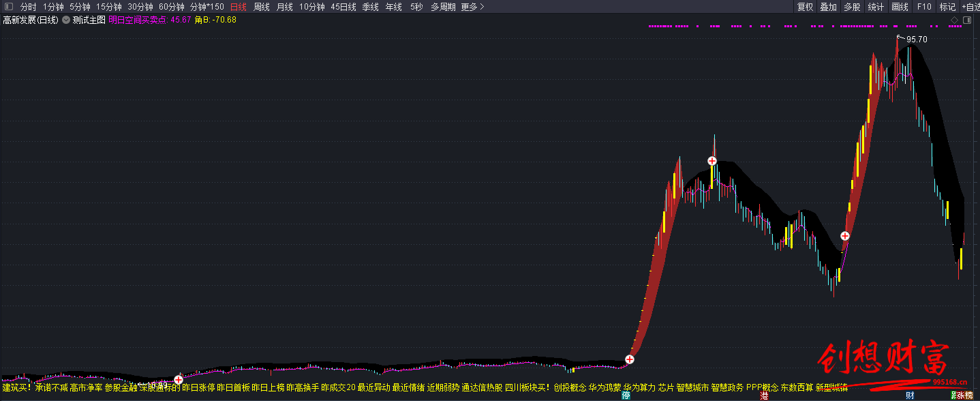The height and width of the screenshot is (401, 980).
Task: Select the 60分钟 period
Action: pyautogui.click(x=172, y=7)
